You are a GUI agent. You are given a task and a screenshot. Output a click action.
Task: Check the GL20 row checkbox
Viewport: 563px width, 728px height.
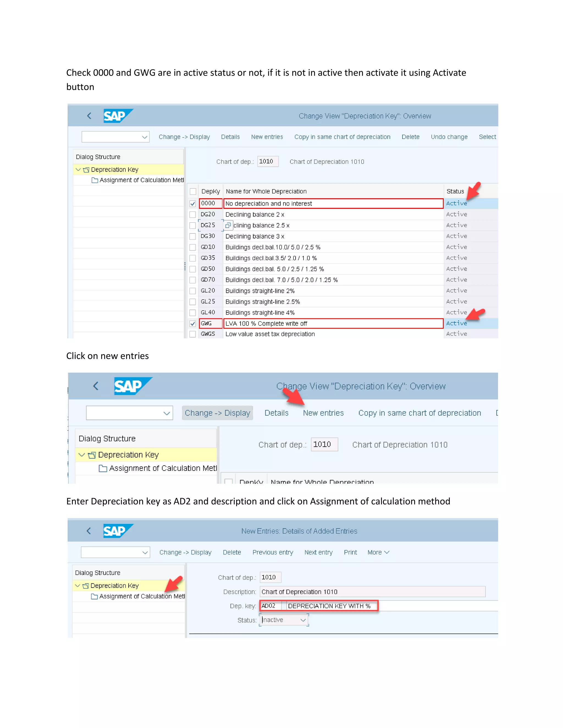(192, 291)
